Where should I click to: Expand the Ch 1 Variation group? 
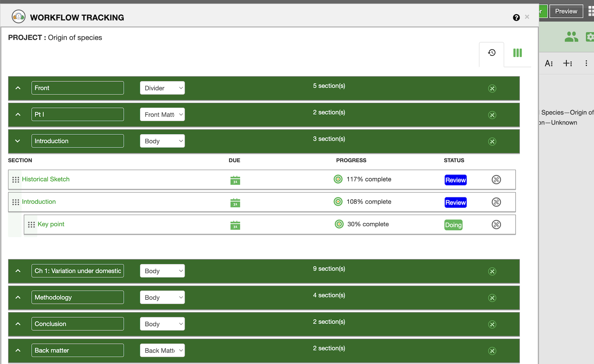point(18,271)
